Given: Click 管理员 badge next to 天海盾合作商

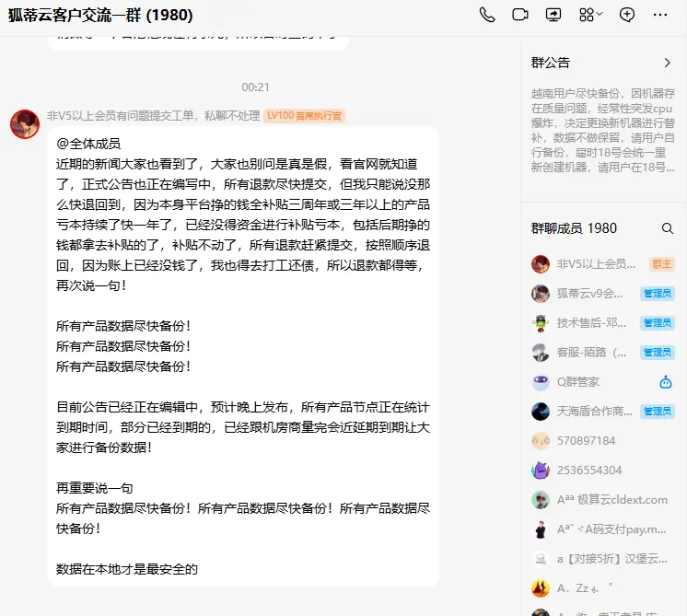Looking at the screenshot, I should (658, 412).
